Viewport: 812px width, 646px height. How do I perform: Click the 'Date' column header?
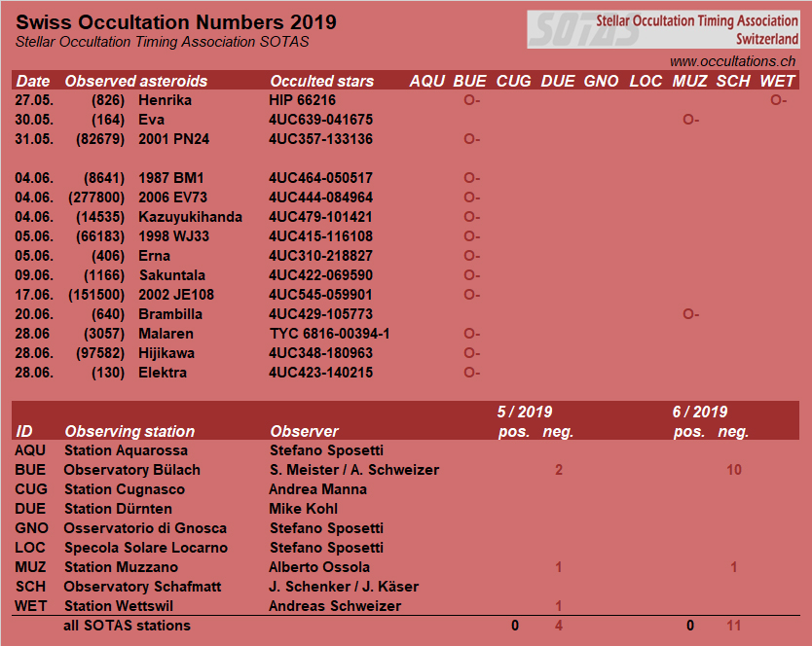tap(33, 81)
